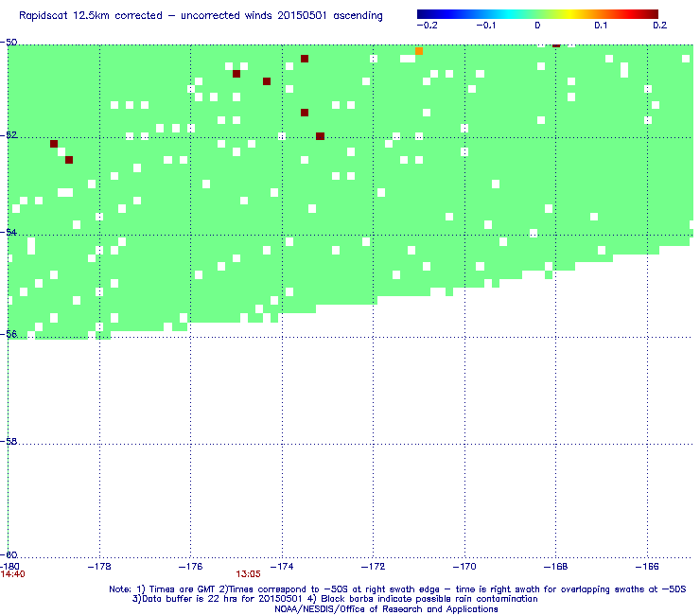Click longitude label '-180'
The width and height of the screenshot is (700, 615).
(x=9, y=567)
